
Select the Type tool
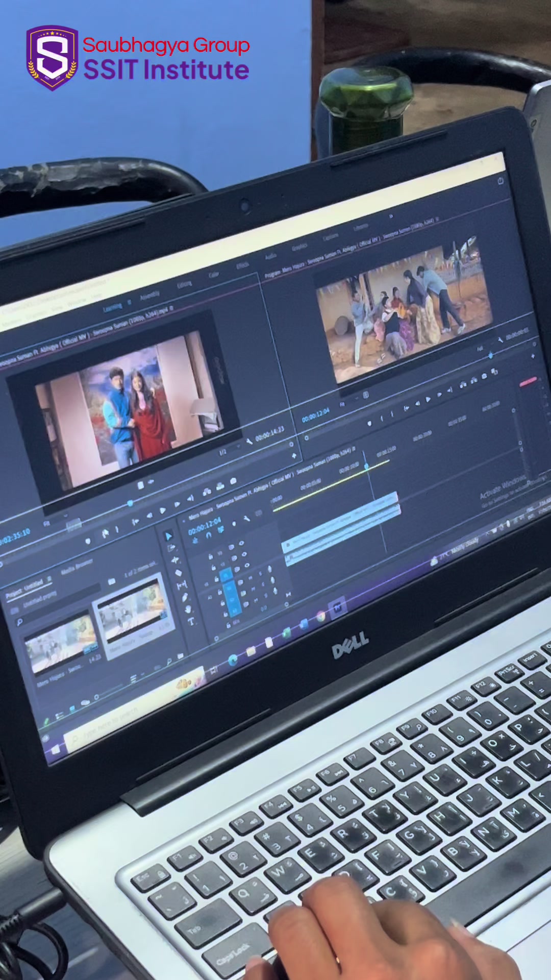pos(191,622)
